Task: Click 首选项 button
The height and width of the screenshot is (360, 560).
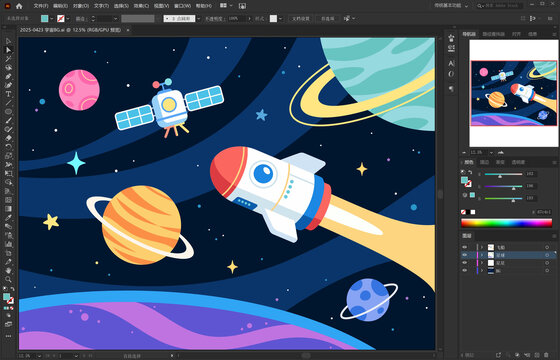Action: (328, 19)
